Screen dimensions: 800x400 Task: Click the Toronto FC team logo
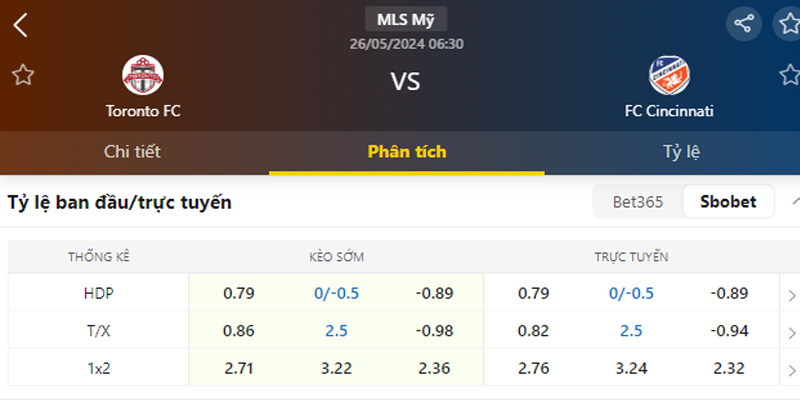(143, 75)
